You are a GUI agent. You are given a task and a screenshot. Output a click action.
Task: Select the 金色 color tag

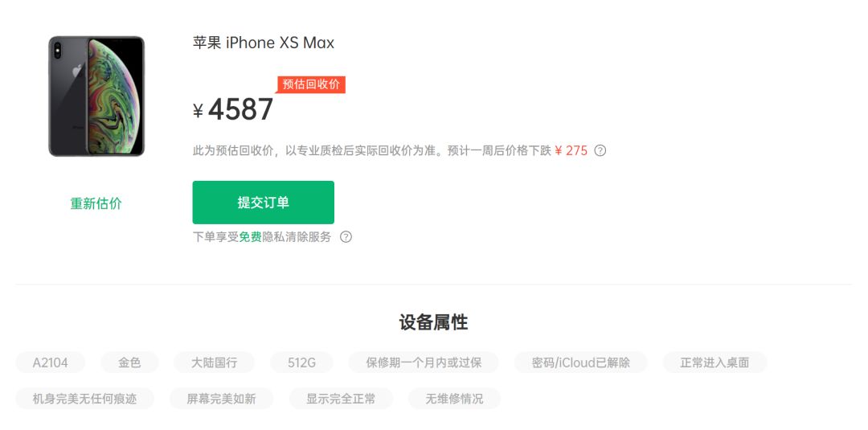129,362
